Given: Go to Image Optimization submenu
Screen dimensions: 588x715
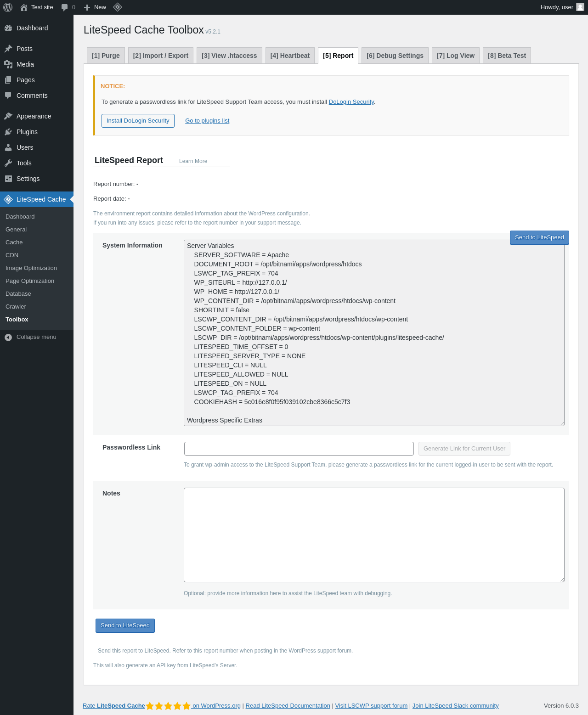Looking at the screenshot, I should (x=31, y=268).
